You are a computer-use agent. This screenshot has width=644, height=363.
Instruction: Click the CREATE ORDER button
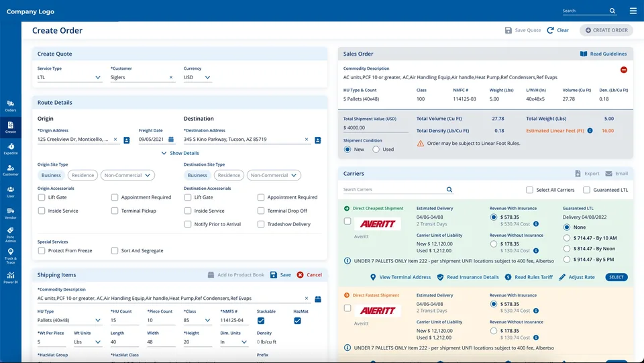point(606,30)
